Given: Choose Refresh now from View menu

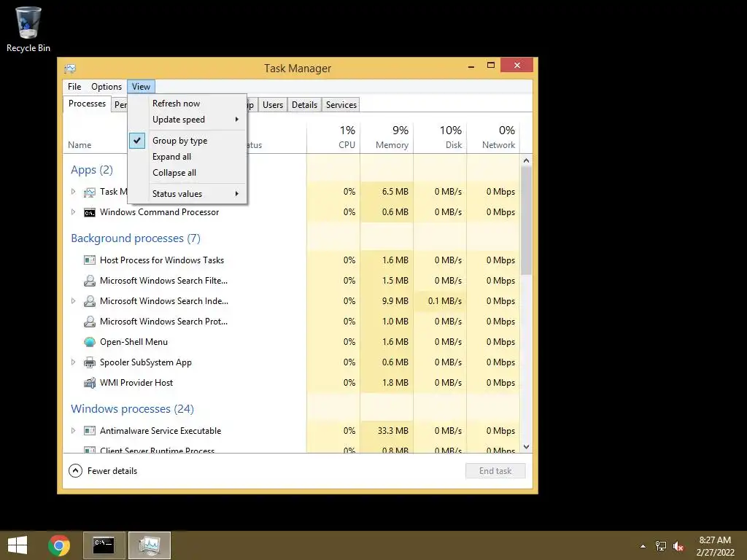Looking at the screenshot, I should click(x=187, y=104).
